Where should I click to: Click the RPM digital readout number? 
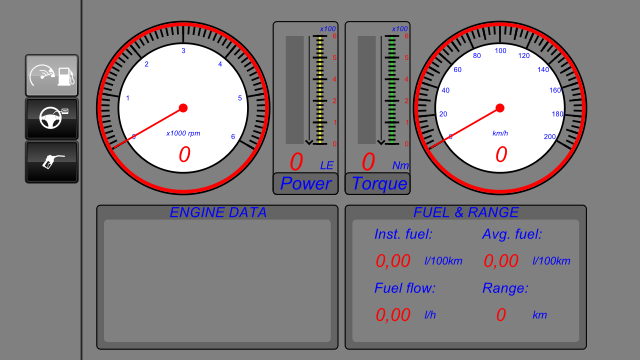(184, 155)
